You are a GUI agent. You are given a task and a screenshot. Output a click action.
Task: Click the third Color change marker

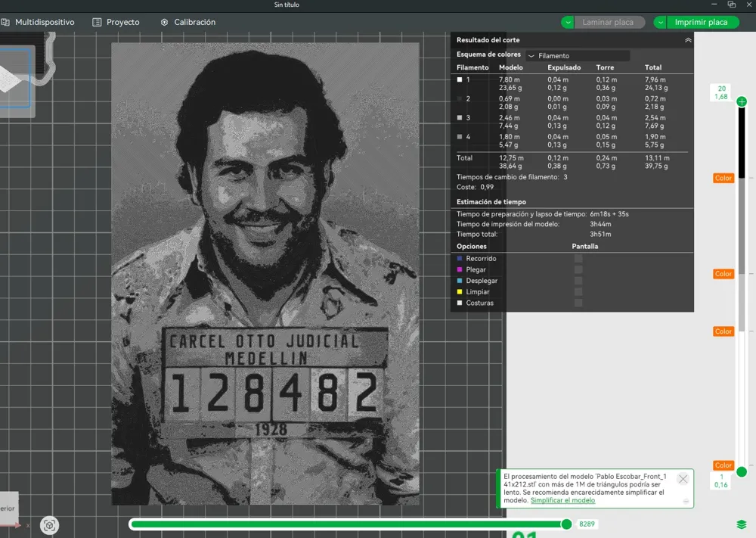[723, 331]
